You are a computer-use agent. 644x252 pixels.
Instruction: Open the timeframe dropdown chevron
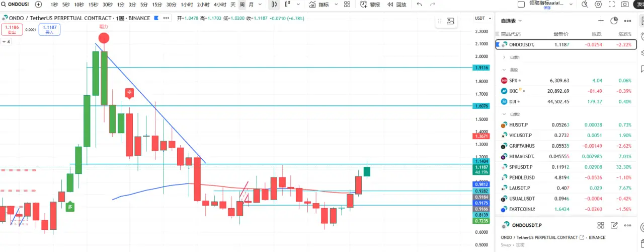[x=260, y=4]
